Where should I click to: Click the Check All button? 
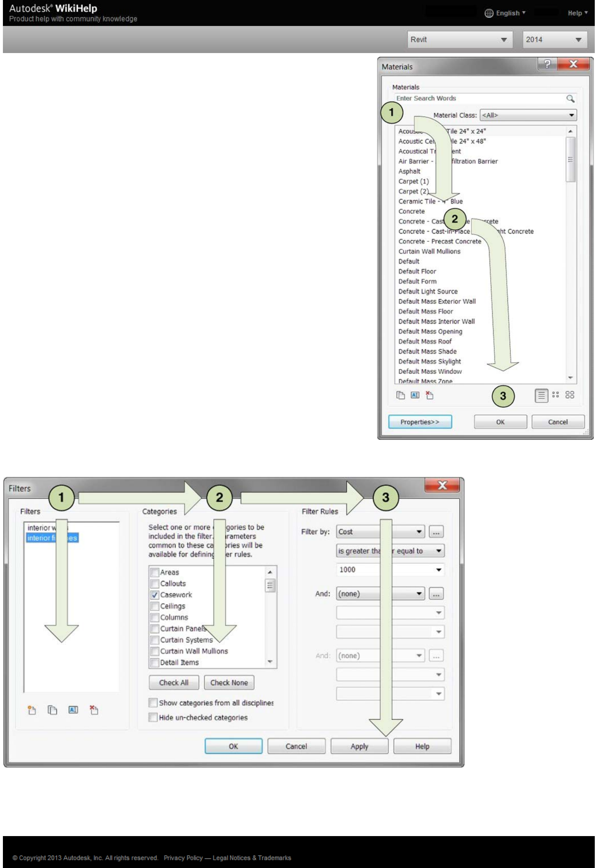point(174,683)
